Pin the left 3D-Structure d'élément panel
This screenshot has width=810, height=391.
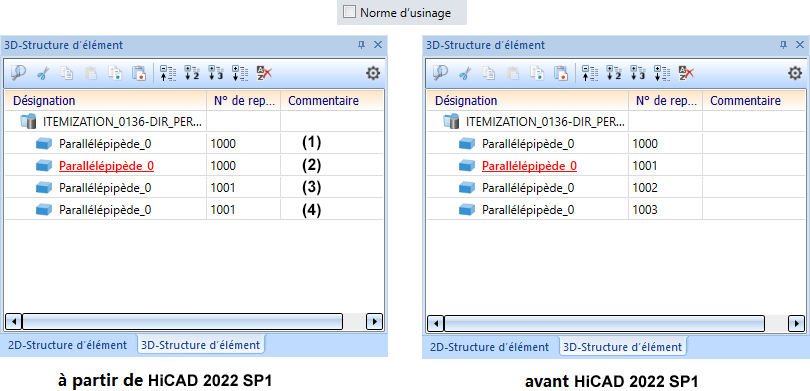pyautogui.click(x=361, y=45)
